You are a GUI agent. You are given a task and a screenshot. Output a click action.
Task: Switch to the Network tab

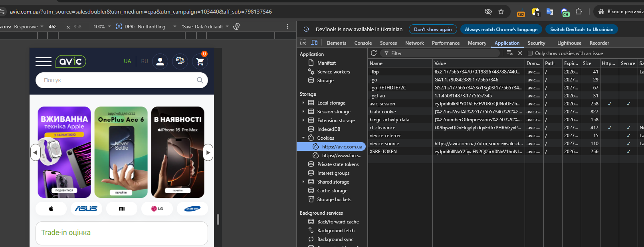coord(414,43)
